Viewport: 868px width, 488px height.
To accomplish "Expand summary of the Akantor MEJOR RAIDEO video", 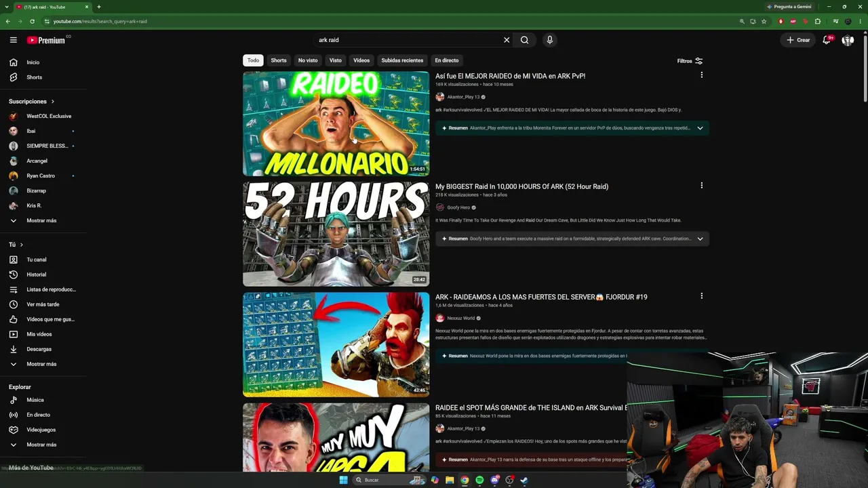I will pos(700,128).
